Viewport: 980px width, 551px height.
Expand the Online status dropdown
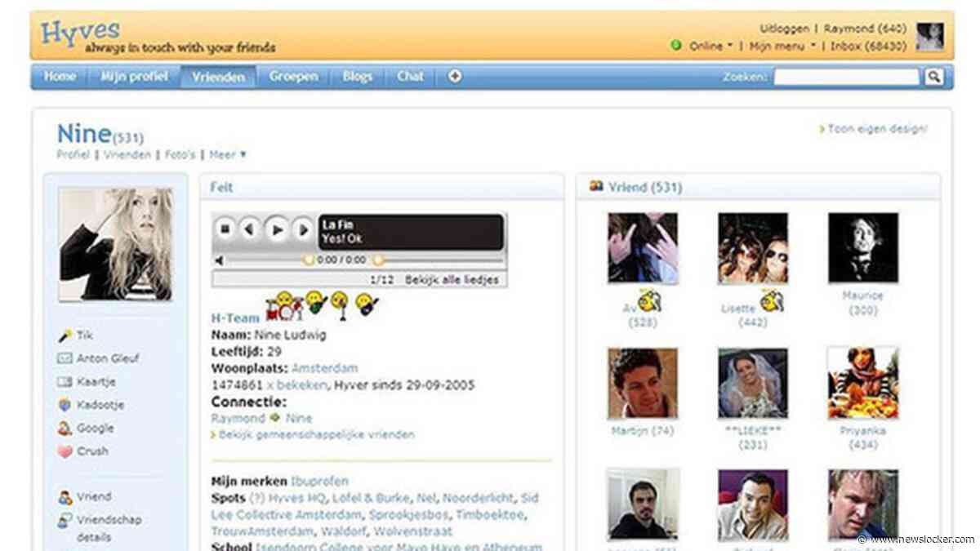click(710, 46)
